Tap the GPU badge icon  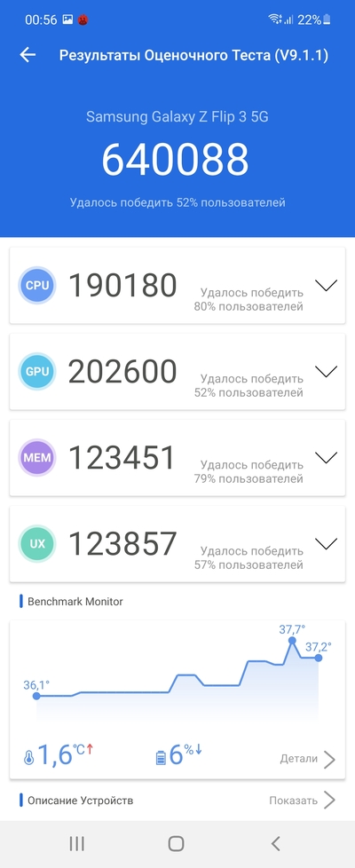click(x=37, y=372)
